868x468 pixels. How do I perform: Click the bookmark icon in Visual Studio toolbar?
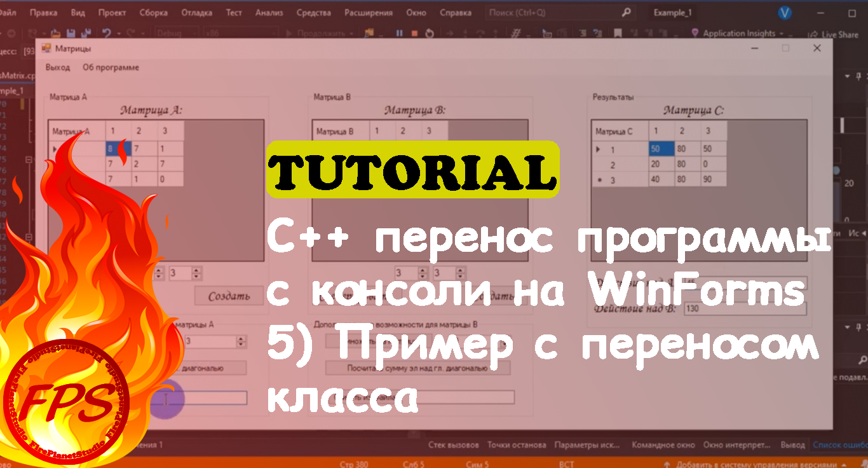pos(616,33)
